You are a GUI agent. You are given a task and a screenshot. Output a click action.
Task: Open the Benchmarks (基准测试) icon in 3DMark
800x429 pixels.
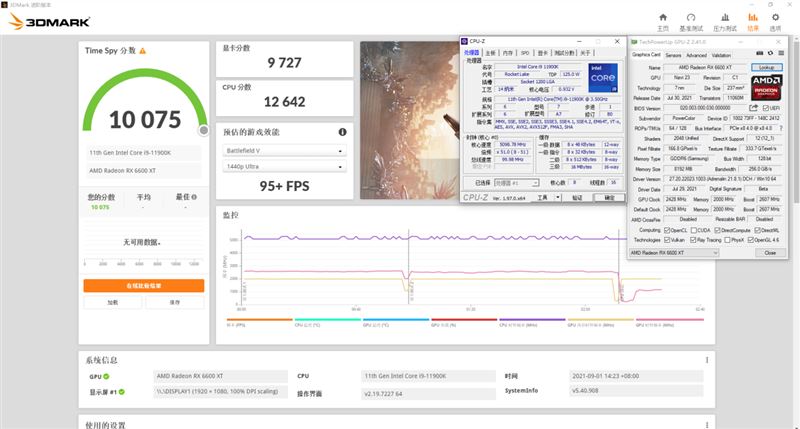[x=691, y=18]
